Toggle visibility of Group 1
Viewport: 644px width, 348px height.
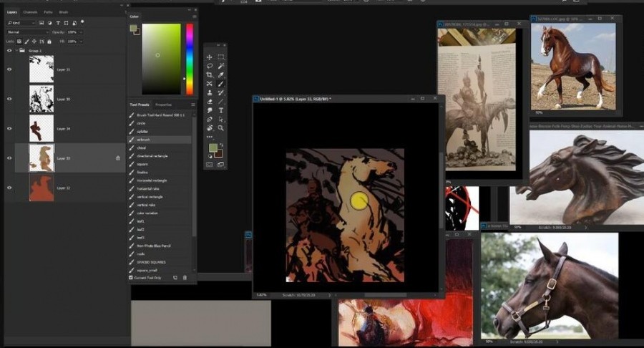tap(9, 51)
